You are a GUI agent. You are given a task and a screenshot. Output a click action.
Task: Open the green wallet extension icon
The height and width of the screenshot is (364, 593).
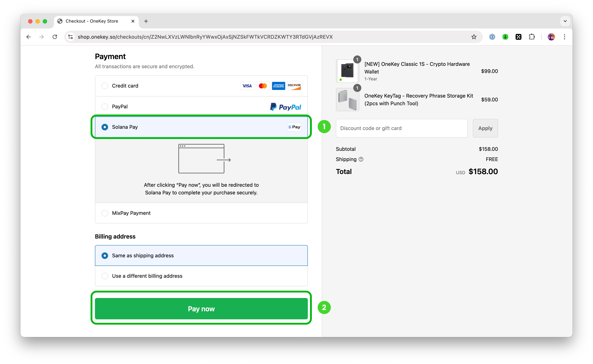coord(505,37)
